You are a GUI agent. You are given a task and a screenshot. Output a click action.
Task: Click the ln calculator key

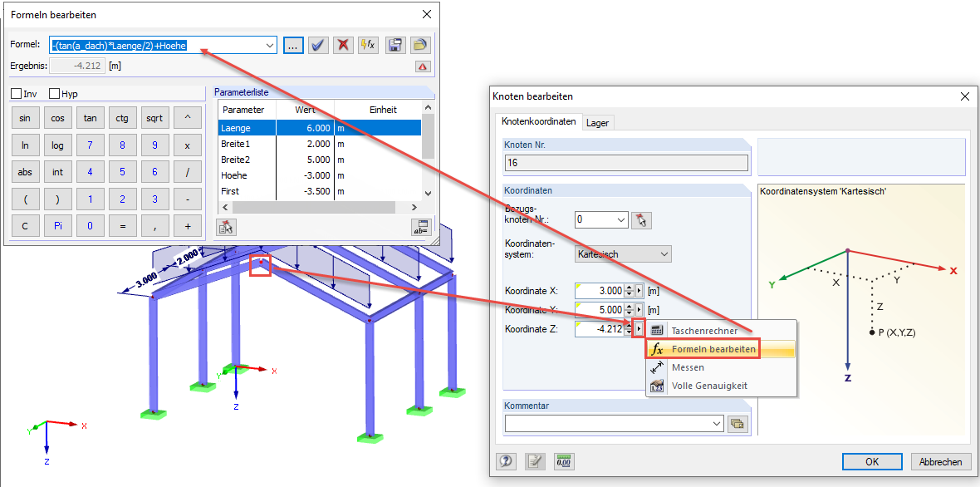[25, 145]
